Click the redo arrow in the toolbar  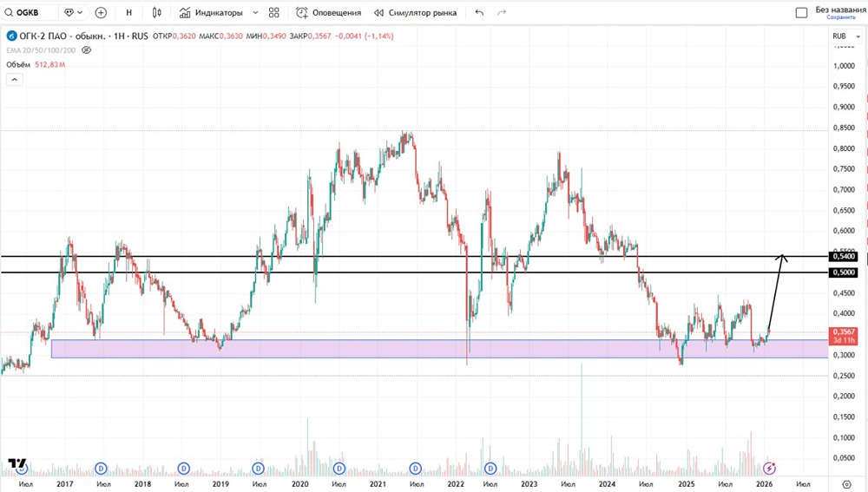click(503, 13)
